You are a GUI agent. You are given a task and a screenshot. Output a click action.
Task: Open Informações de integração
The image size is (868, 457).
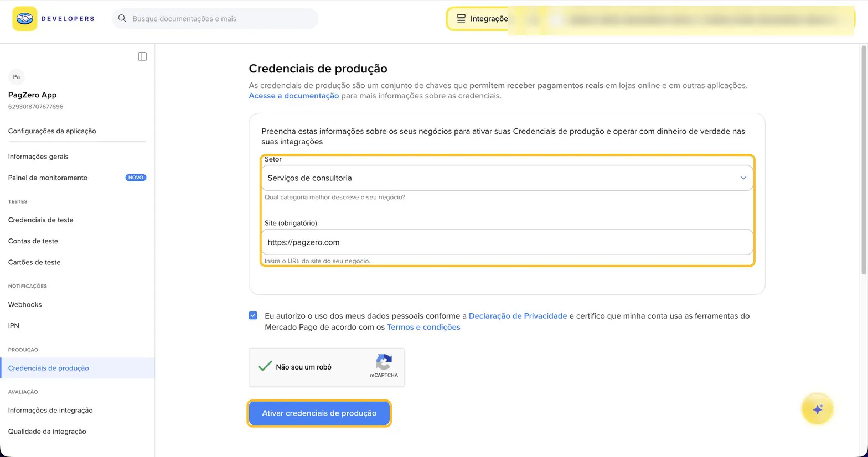coord(50,410)
